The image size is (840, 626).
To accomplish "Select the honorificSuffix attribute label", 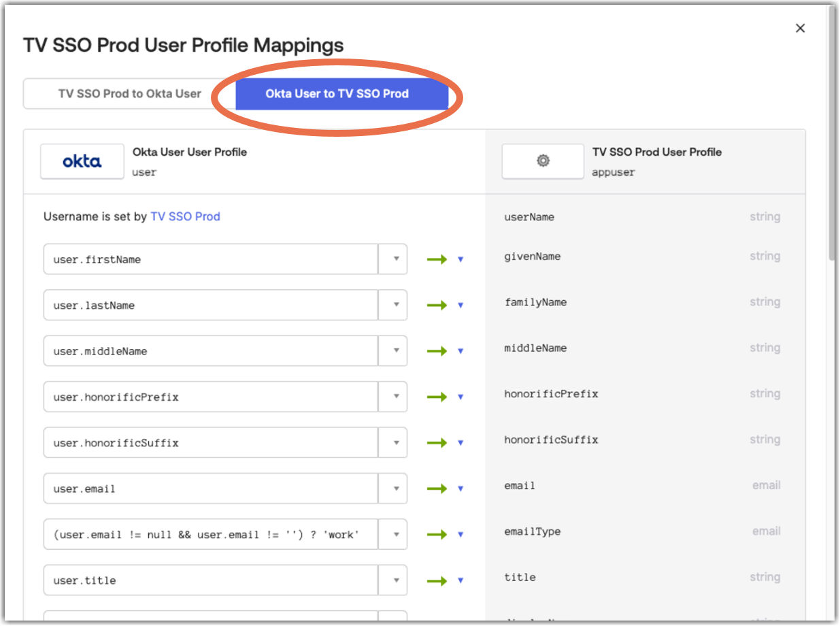I will coord(551,440).
